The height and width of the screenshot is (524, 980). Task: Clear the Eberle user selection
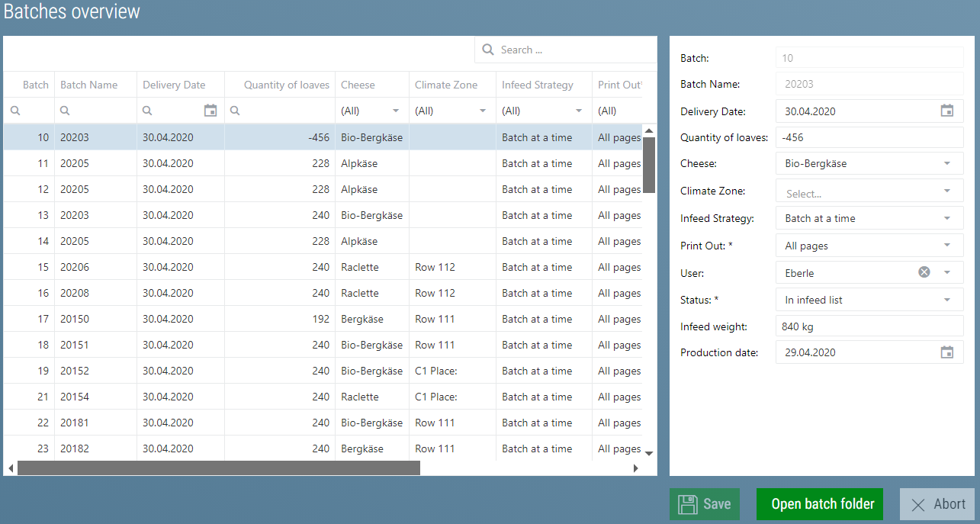(x=924, y=272)
